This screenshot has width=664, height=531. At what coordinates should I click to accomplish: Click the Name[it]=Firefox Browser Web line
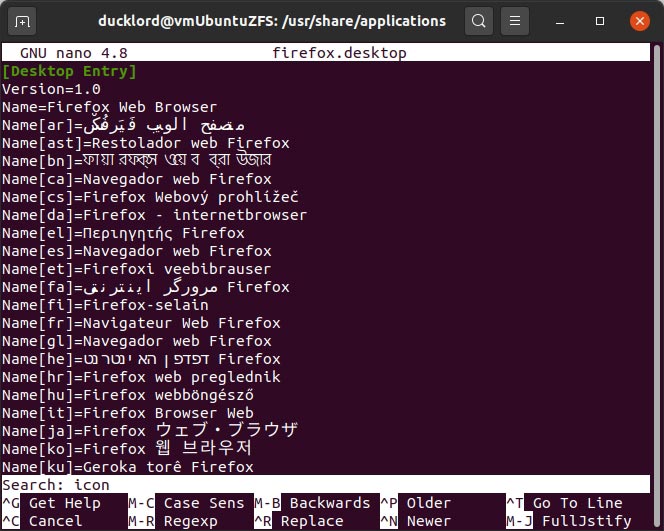coord(128,413)
